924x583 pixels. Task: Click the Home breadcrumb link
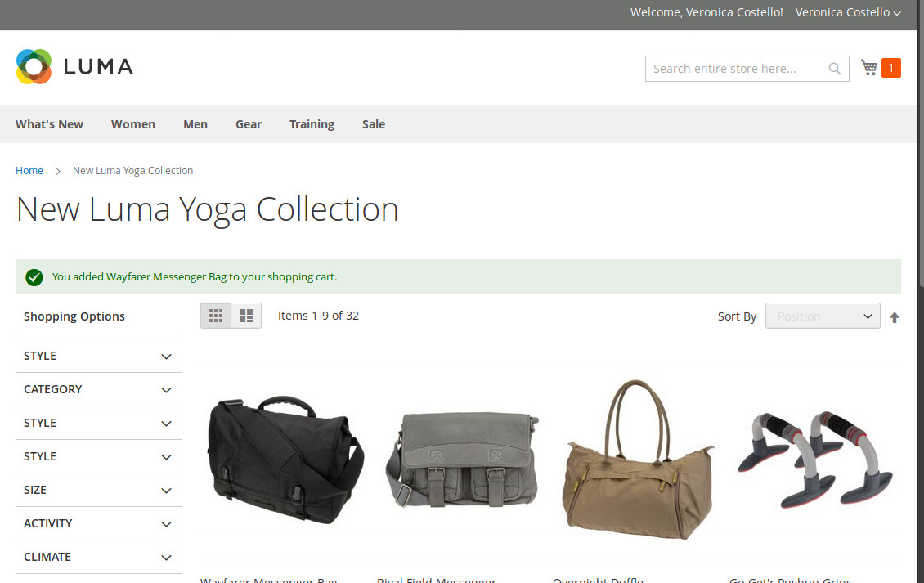(x=29, y=170)
